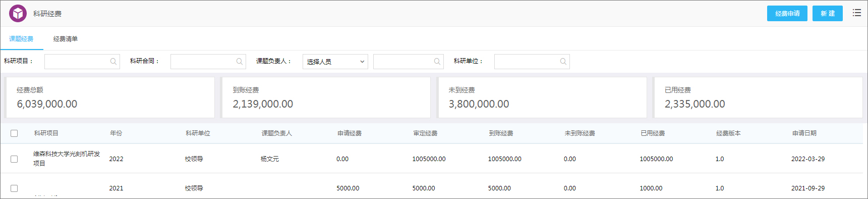Check the 2021 row checkbox
The width and height of the screenshot is (868, 199).
(x=14, y=188)
